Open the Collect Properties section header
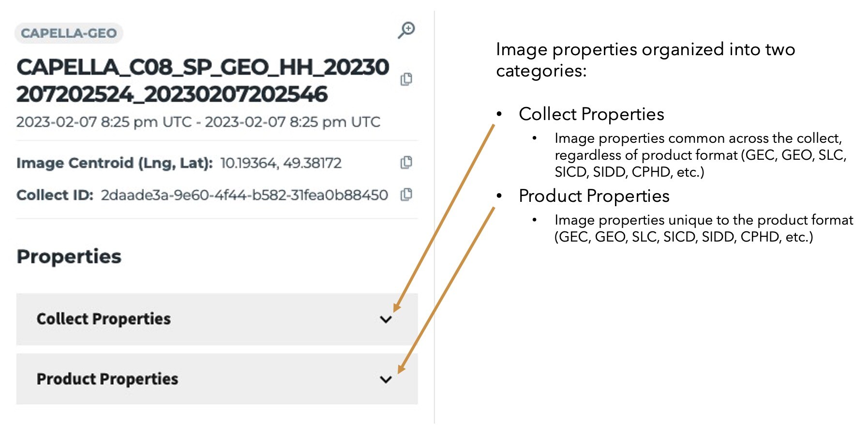Screen dimensions: 868x425 click(217, 319)
